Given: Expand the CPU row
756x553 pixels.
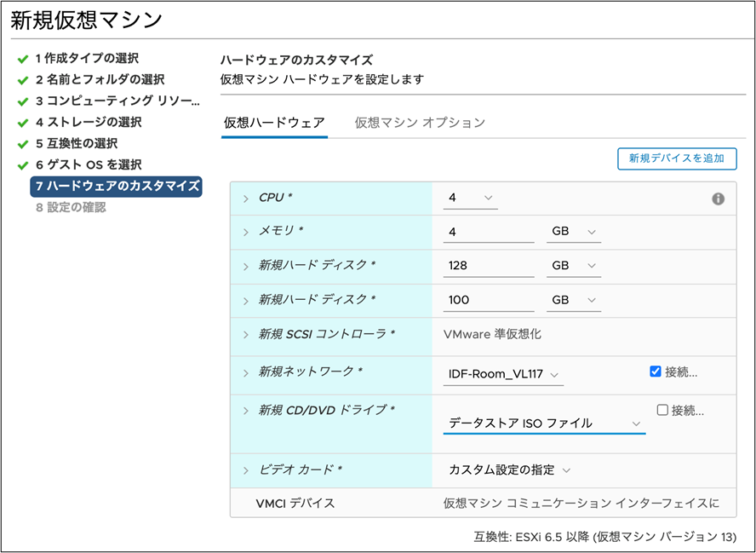Looking at the screenshot, I should point(246,199).
